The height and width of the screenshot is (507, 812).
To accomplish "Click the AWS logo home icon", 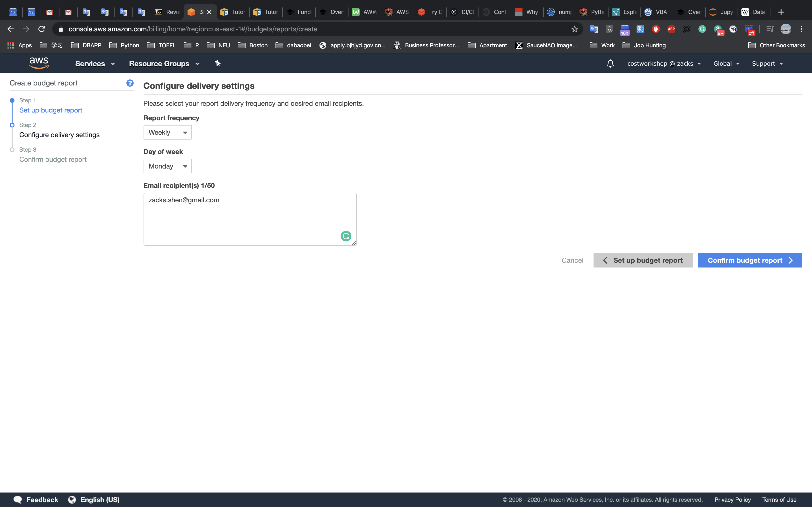I will click(39, 63).
